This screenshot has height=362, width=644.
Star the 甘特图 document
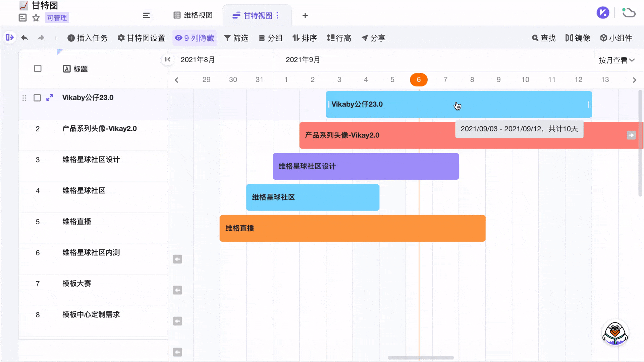tap(36, 18)
